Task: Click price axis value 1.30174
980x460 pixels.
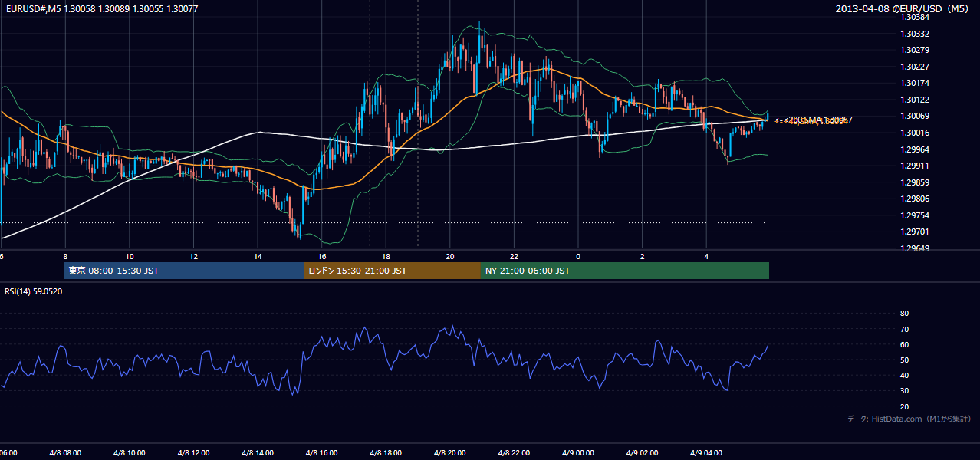Action: (x=915, y=83)
